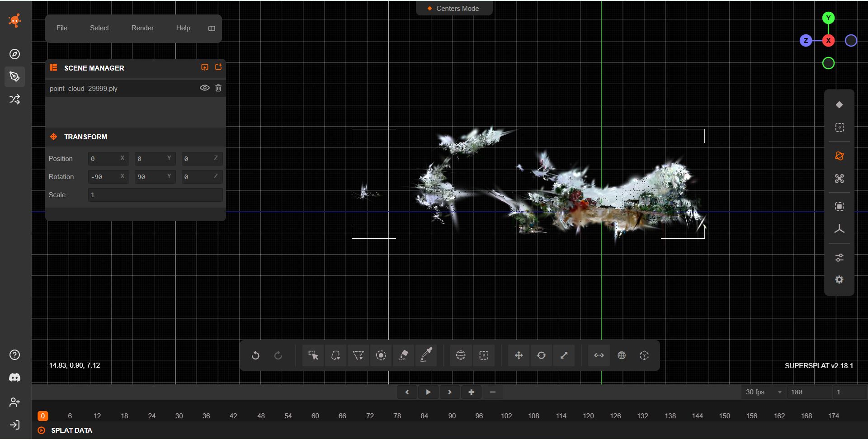
Task: Open the Select menu
Action: click(x=99, y=28)
